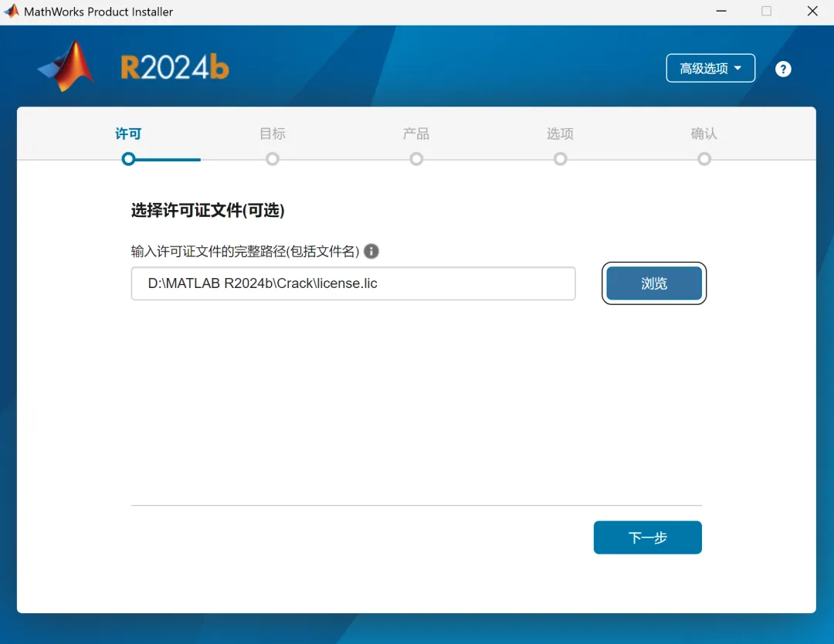Click the 目标 step progress circle
The image size is (834, 644).
pyautogui.click(x=273, y=159)
